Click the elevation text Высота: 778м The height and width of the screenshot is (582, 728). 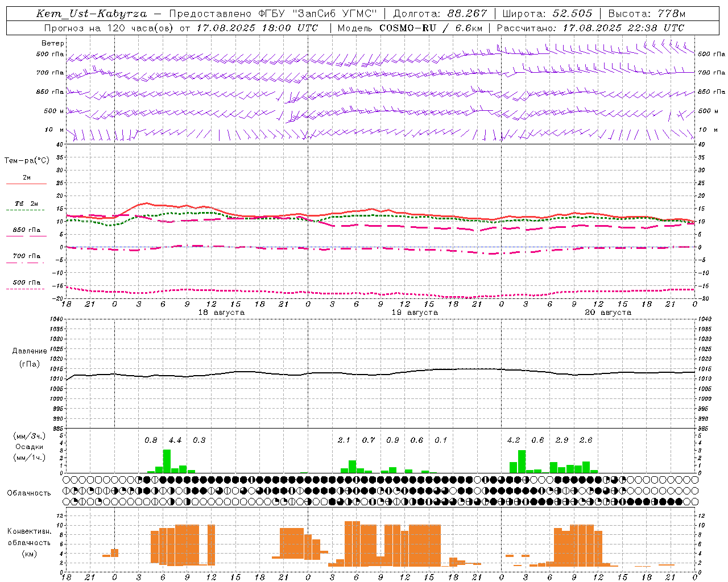(x=647, y=14)
